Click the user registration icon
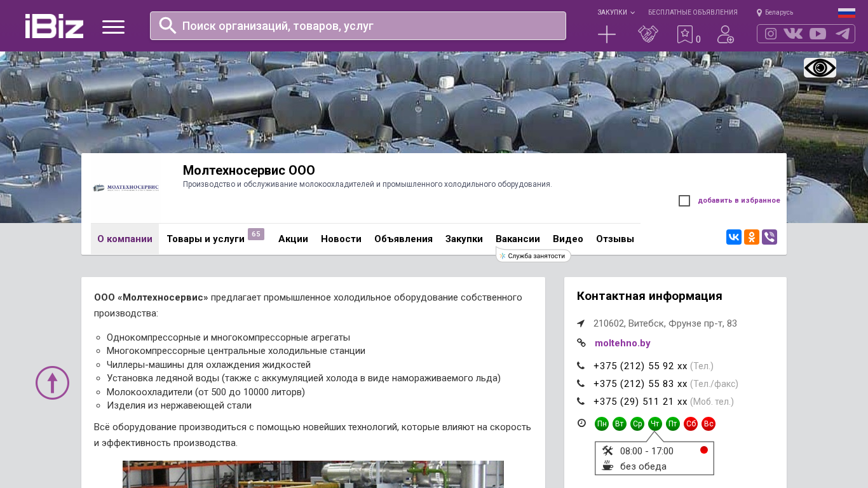 coord(725,34)
